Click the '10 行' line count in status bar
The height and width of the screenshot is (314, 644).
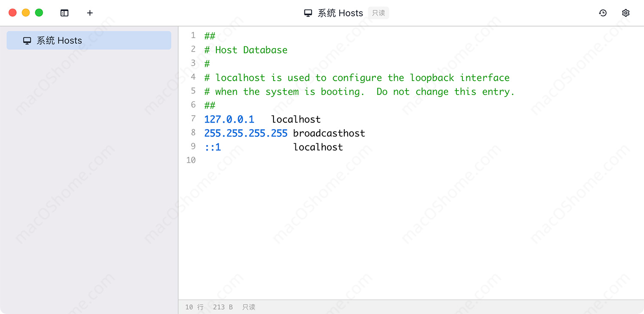tap(194, 307)
